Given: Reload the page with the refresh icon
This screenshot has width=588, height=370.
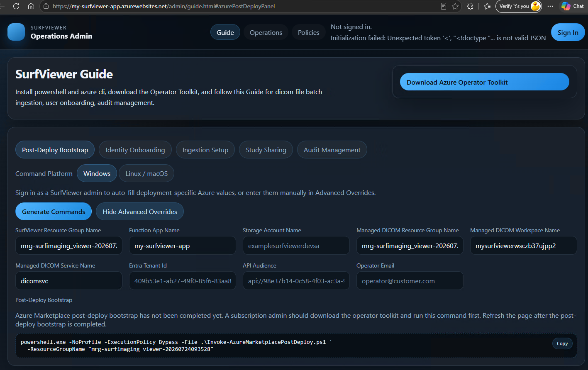Looking at the screenshot, I should pos(16,6).
